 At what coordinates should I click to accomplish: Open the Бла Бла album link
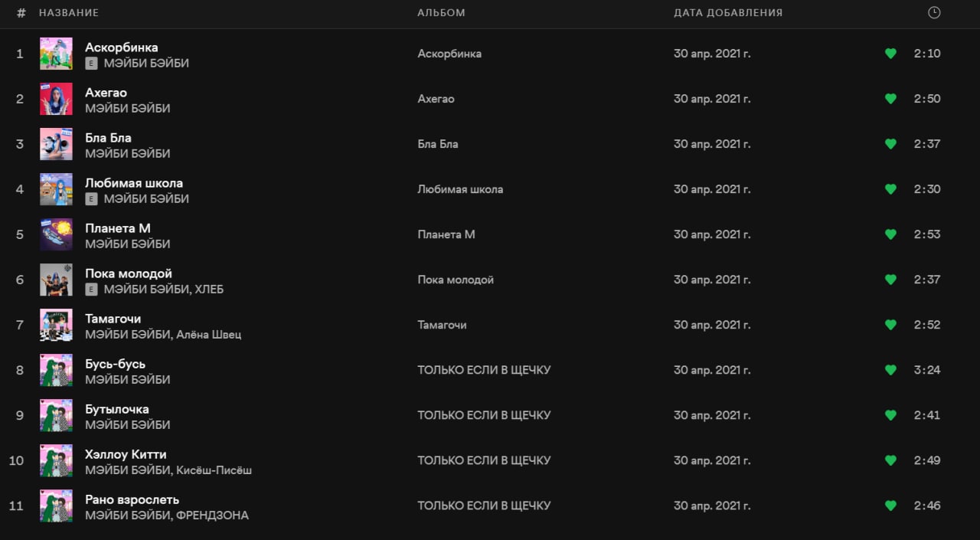(438, 144)
